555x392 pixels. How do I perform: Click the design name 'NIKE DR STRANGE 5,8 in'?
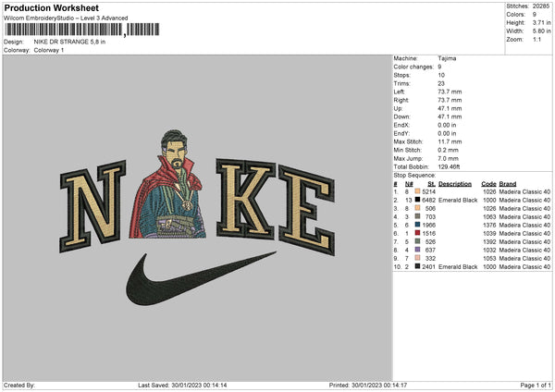coord(69,42)
